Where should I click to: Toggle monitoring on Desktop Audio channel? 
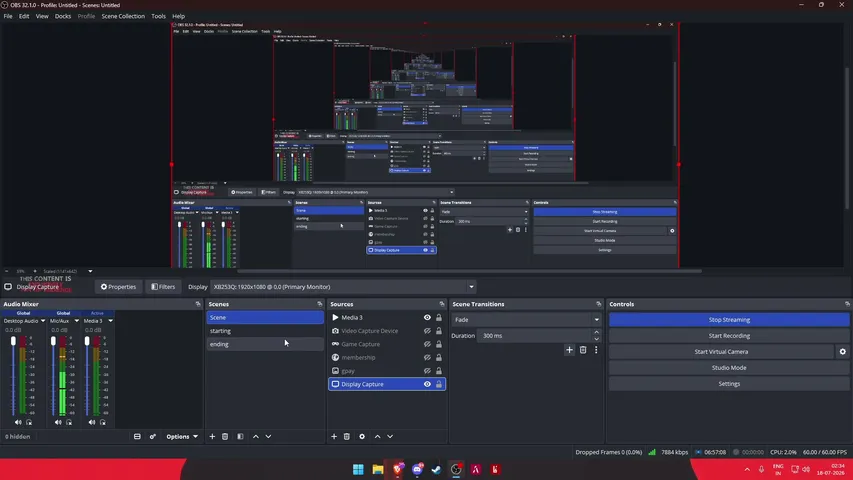(x=29, y=422)
